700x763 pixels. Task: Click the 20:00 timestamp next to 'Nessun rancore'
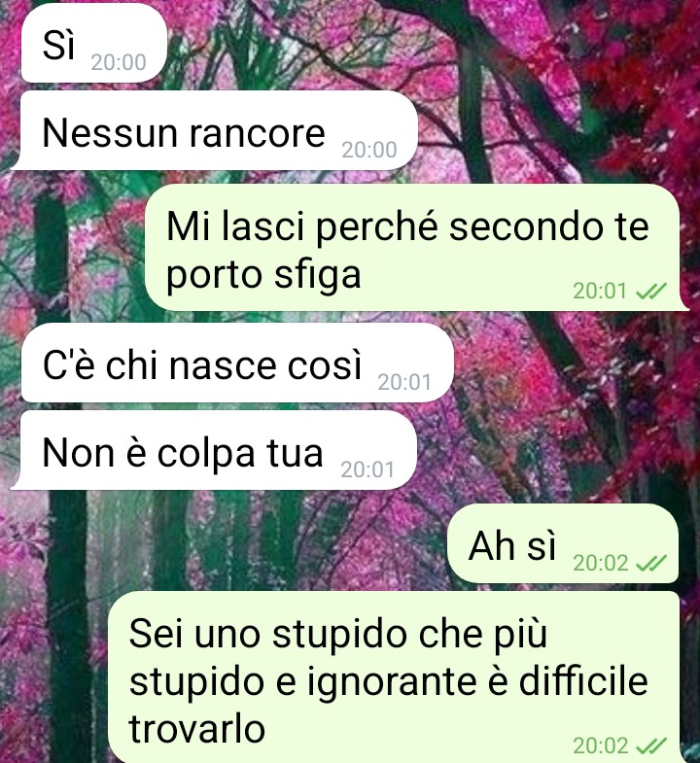click(369, 150)
